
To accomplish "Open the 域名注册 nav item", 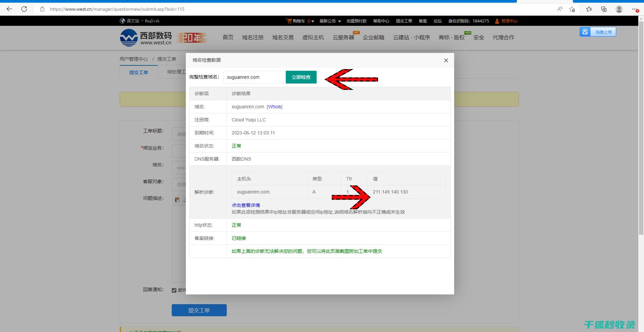I will (x=253, y=37).
